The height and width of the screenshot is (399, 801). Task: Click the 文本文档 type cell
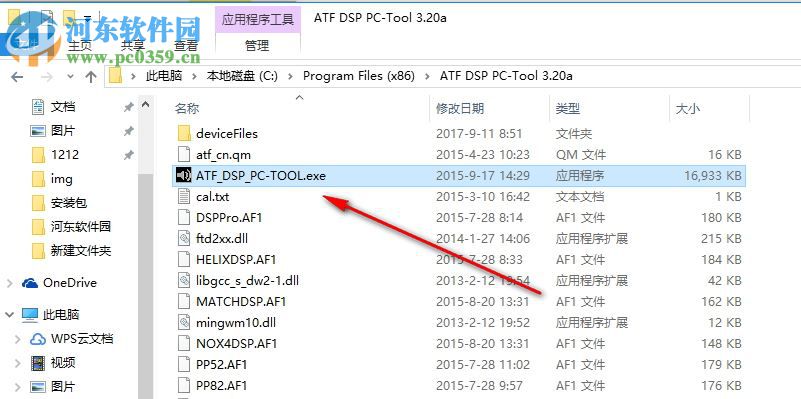coord(580,197)
